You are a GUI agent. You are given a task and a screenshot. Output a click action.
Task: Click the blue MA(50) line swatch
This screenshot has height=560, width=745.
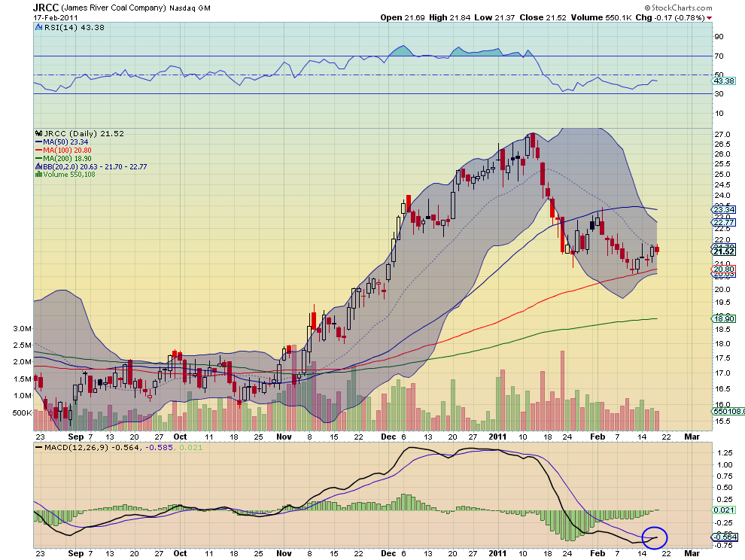[x=39, y=142]
